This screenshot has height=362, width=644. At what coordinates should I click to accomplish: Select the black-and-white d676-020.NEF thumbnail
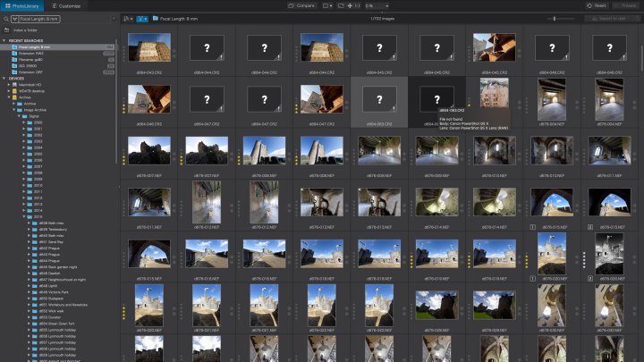pos(609,254)
